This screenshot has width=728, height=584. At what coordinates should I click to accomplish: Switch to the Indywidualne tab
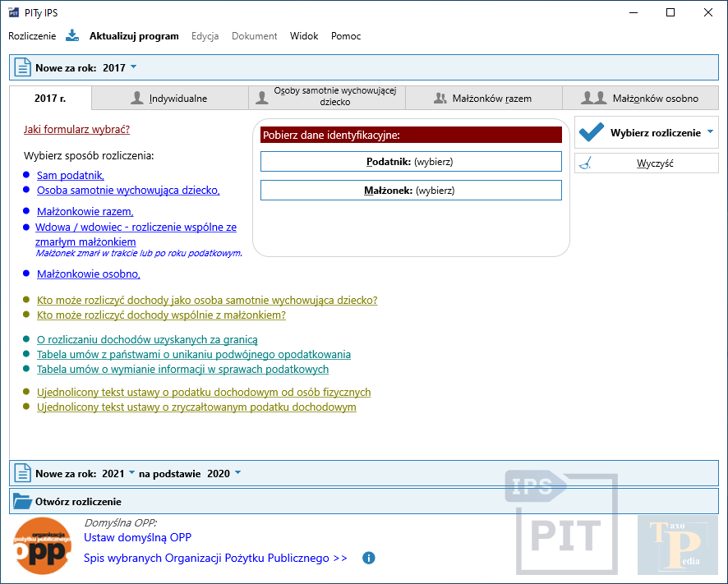[x=169, y=99]
